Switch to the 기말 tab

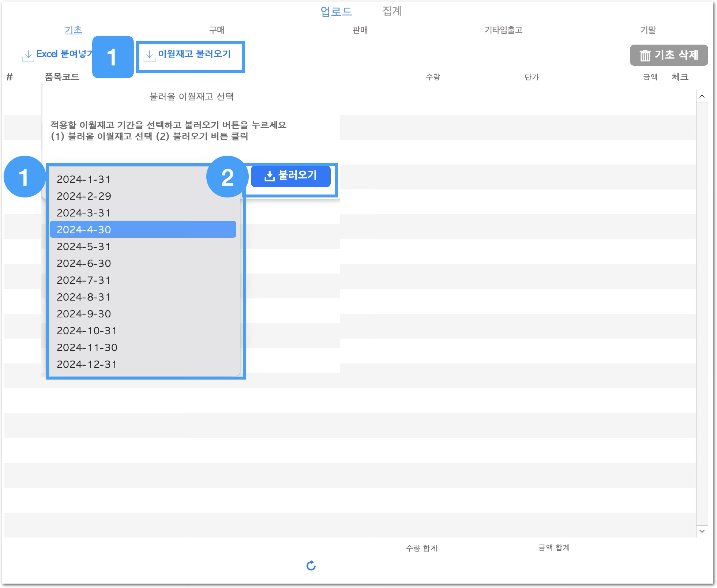(x=648, y=30)
